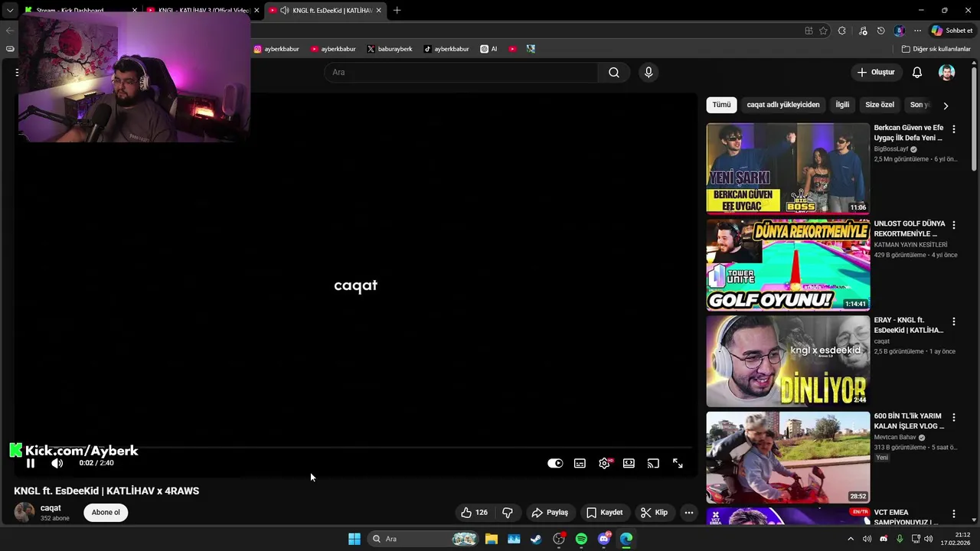Open ERAY - KNGL ft. EsDeeKid thumbnail
This screenshot has height=551, width=980.
click(x=788, y=360)
